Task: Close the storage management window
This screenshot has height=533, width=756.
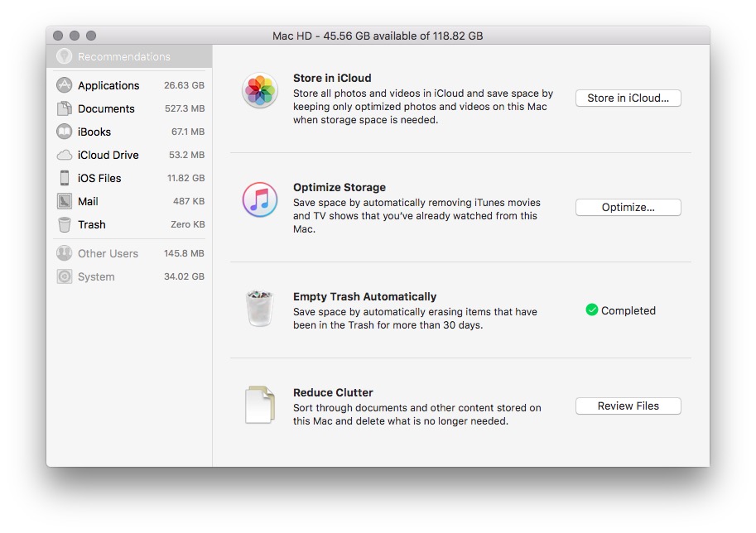Action: pyautogui.click(x=58, y=36)
